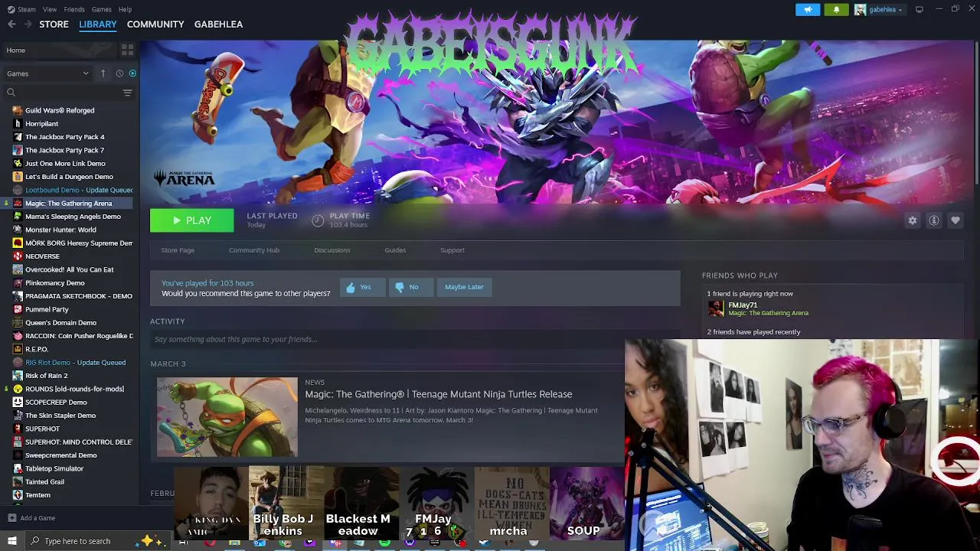Open the green notifications bell
980x551 pixels.
836,9
